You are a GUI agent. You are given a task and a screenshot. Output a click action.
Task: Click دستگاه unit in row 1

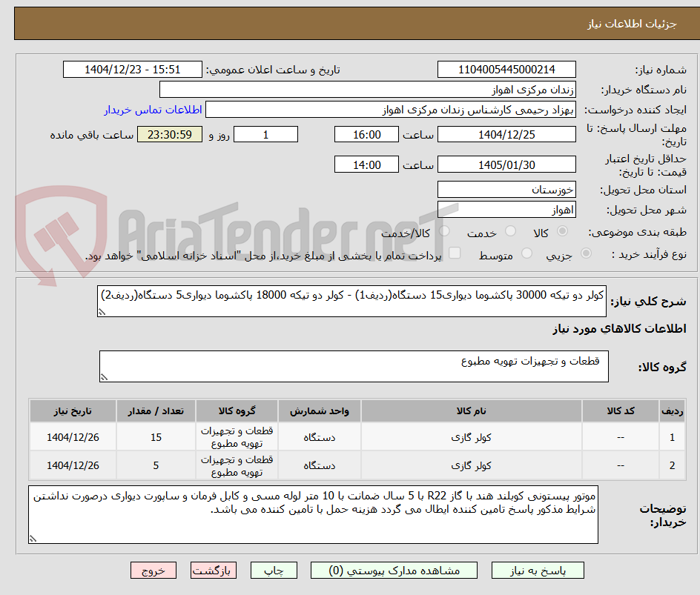click(319, 438)
